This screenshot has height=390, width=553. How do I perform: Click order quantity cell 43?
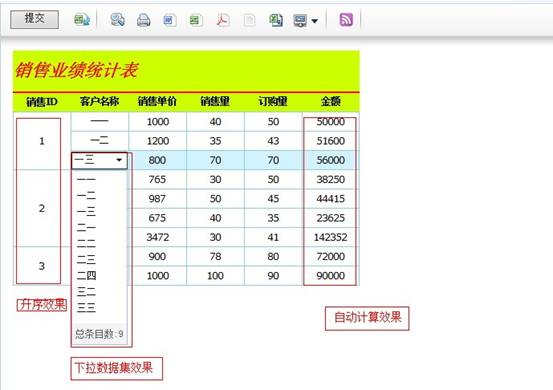coord(273,141)
